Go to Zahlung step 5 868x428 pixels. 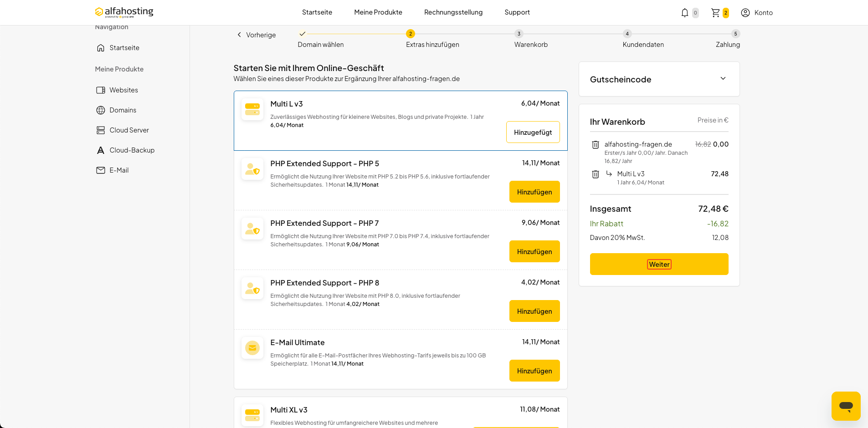tap(735, 34)
